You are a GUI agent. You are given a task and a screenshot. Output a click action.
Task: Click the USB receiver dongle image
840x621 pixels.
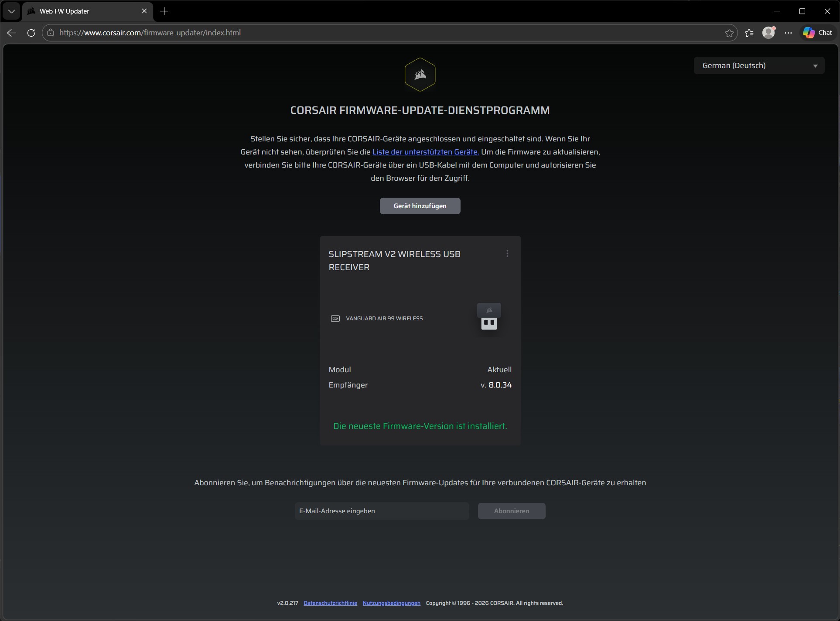pyautogui.click(x=489, y=317)
